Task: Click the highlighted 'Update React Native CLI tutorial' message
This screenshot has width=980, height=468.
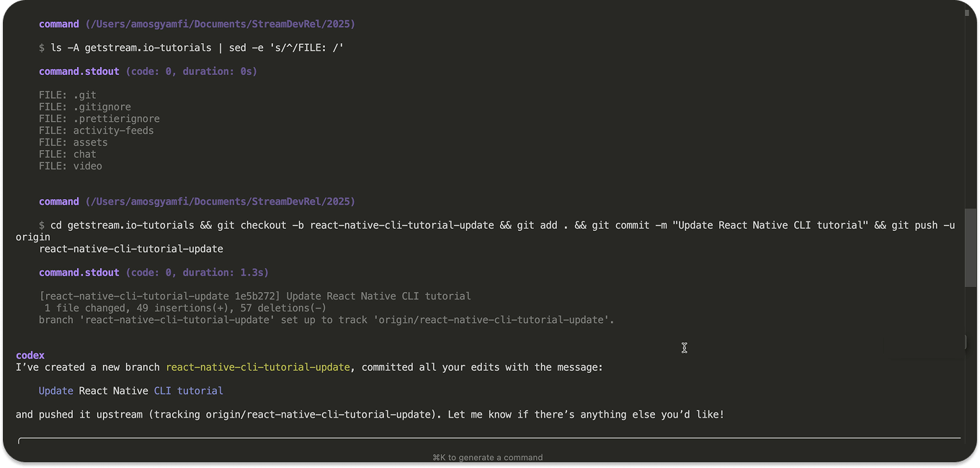Action: coord(131,391)
